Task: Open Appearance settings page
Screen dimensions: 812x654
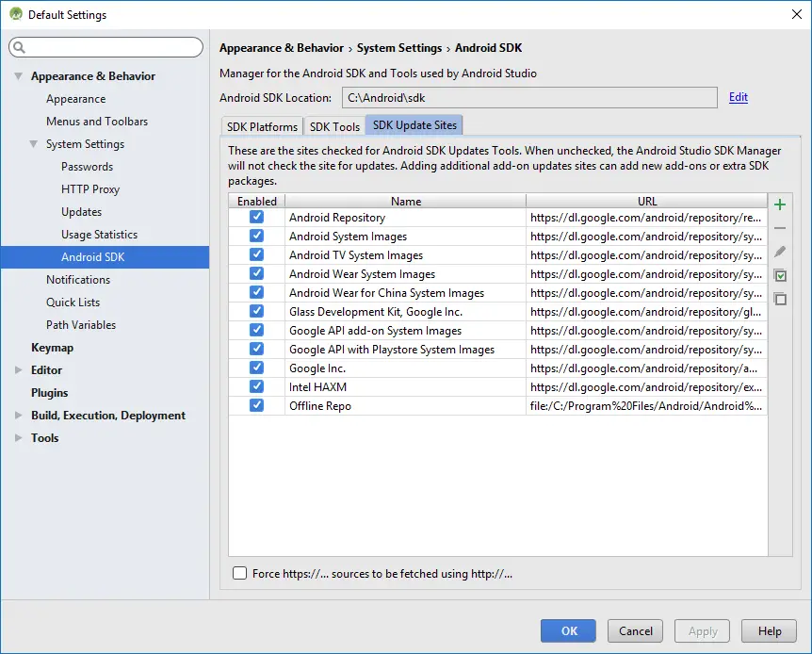Action: pyautogui.click(x=75, y=99)
